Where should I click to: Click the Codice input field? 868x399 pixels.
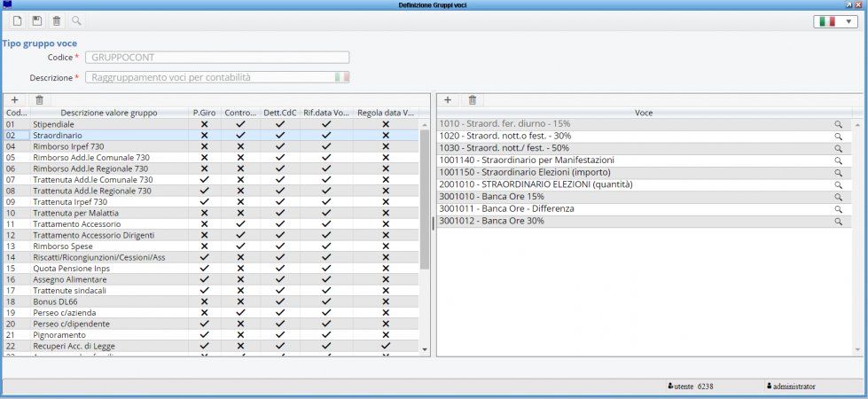coord(218,58)
